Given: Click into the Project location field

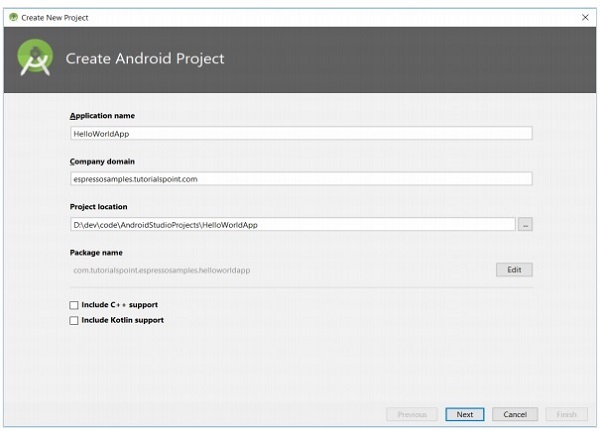Looking at the screenshot, I should point(292,225).
